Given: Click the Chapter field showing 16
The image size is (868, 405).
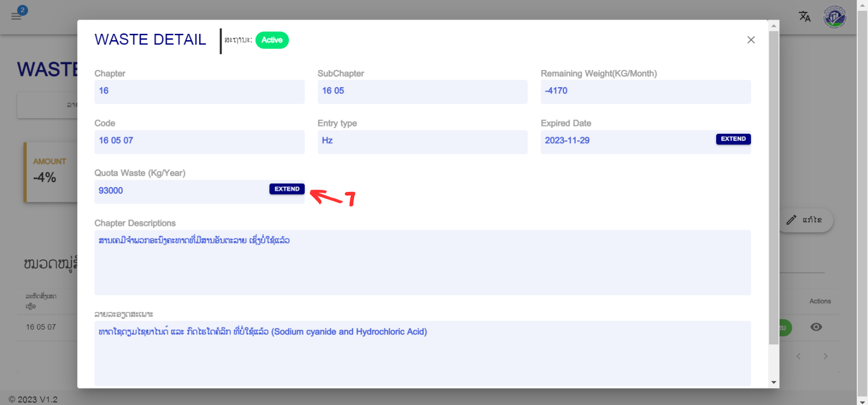Looking at the screenshot, I should (199, 92).
